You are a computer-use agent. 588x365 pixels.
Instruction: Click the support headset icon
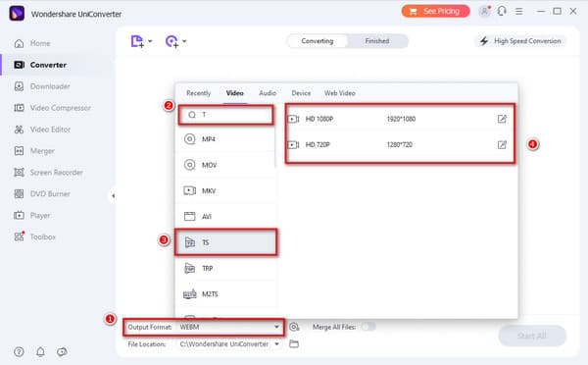point(502,11)
